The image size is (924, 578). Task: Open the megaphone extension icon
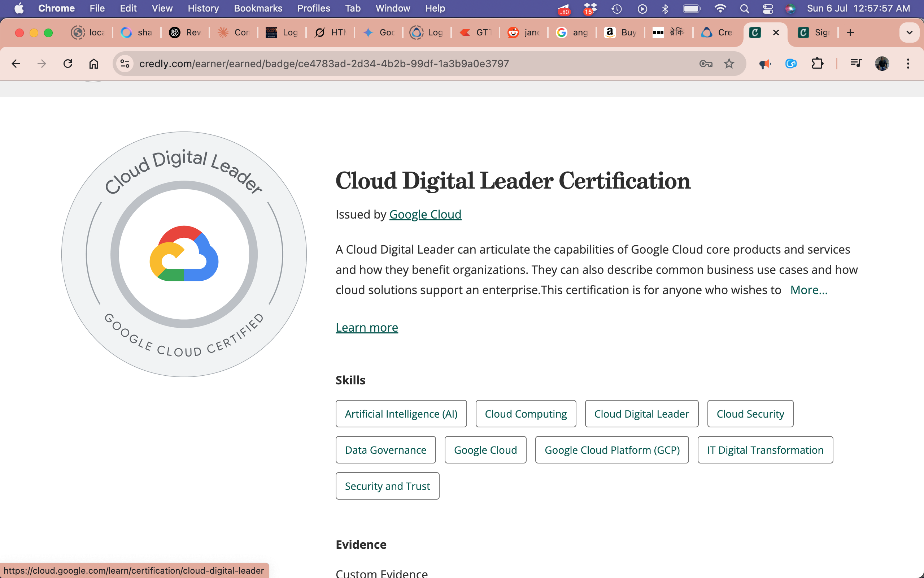(x=765, y=64)
